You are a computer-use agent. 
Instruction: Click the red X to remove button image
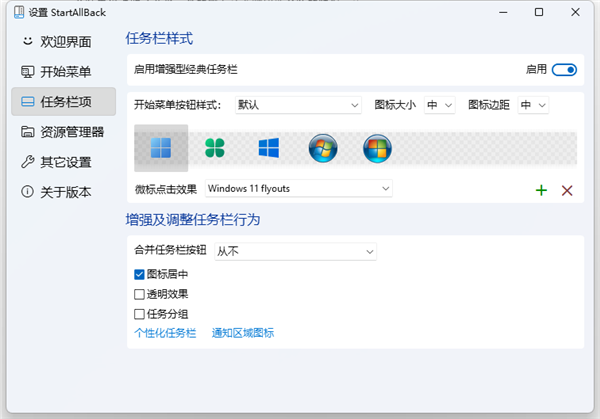point(567,190)
